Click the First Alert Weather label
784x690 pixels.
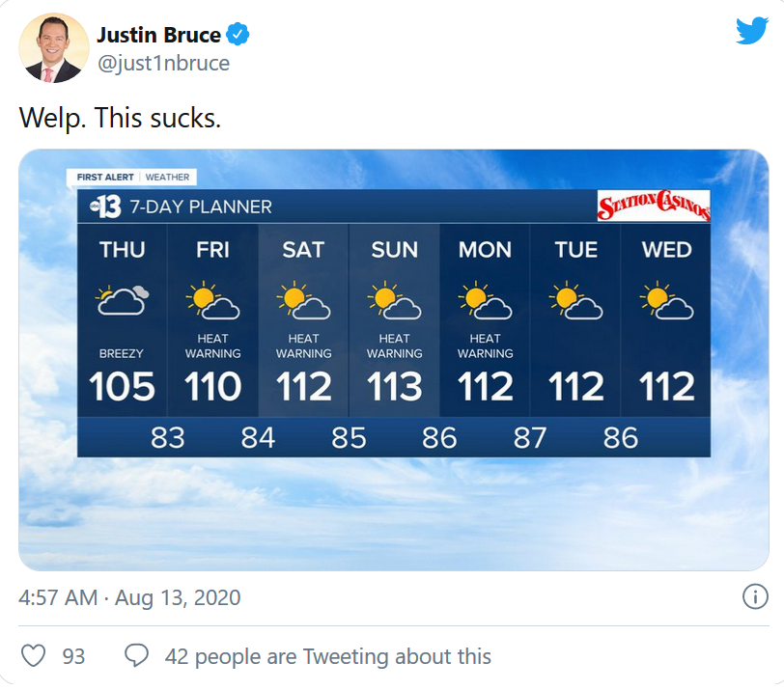point(133,178)
